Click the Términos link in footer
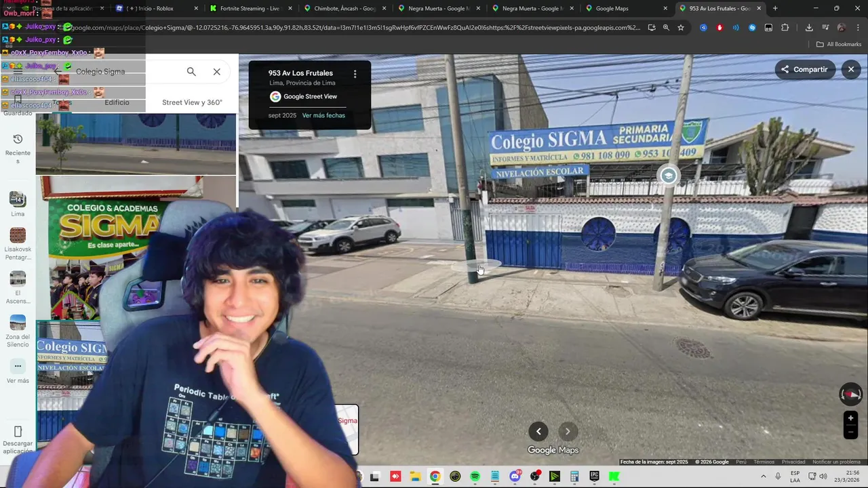 pos(764,462)
